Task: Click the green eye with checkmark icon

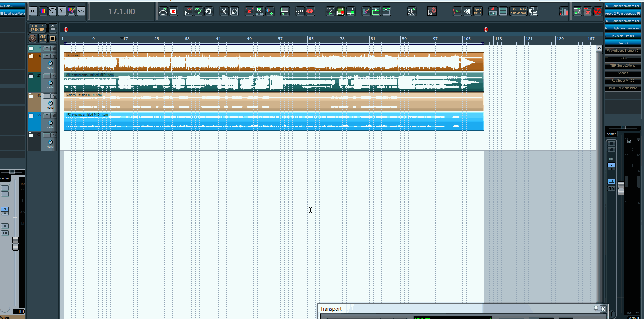Action: 199,12
